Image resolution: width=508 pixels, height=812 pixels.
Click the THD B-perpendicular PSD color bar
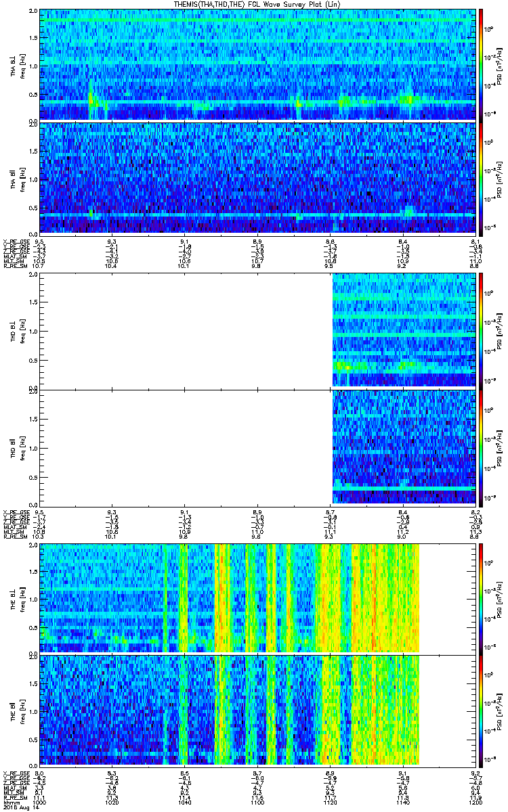coord(482,330)
